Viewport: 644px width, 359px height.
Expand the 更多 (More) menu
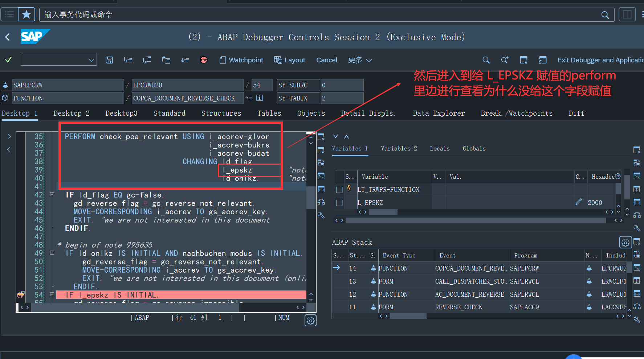[360, 60]
